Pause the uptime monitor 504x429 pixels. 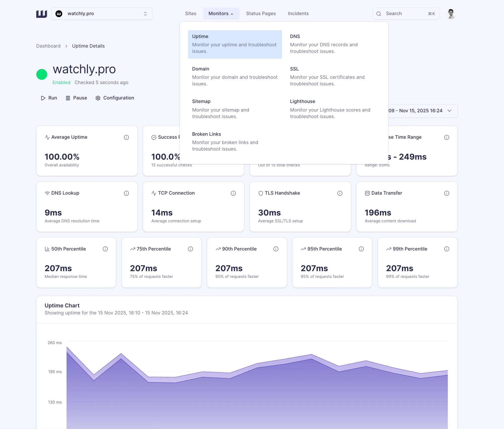tap(76, 98)
